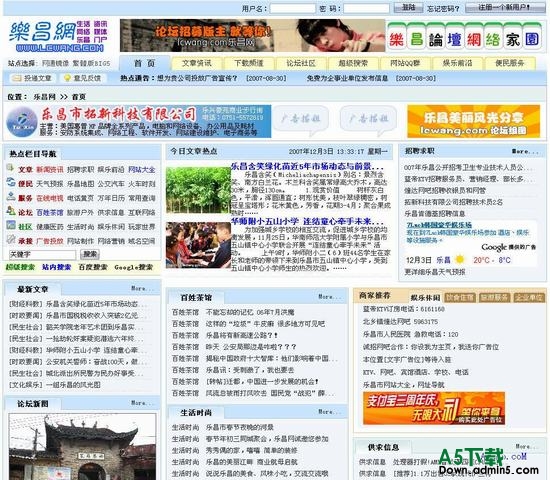Select 站内搜索 search option
This screenshot has height=480, width=550.
point(56,267)
